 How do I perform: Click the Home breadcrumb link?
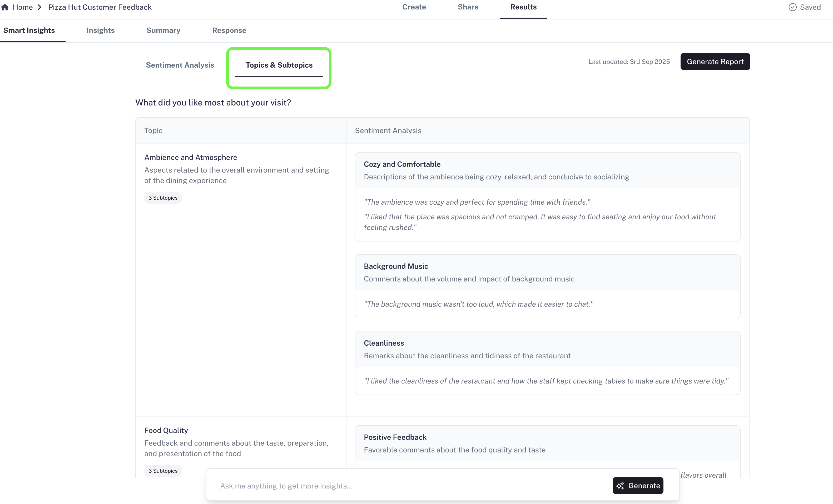tap(23, 7)
